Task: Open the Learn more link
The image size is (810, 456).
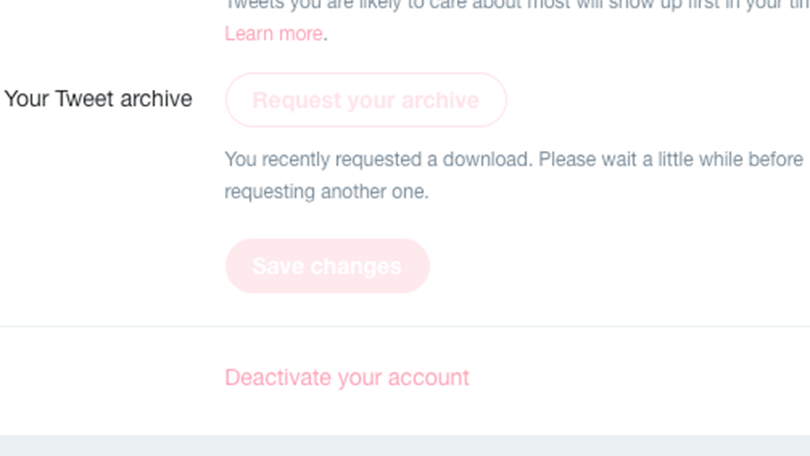Action: (x=273, y=34)
